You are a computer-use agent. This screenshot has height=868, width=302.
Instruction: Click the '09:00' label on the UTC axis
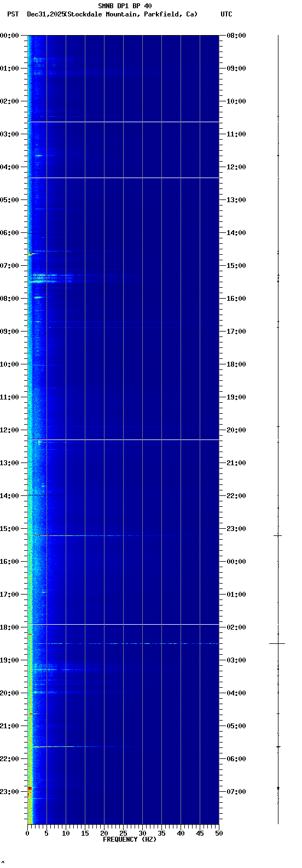point(236,68)
